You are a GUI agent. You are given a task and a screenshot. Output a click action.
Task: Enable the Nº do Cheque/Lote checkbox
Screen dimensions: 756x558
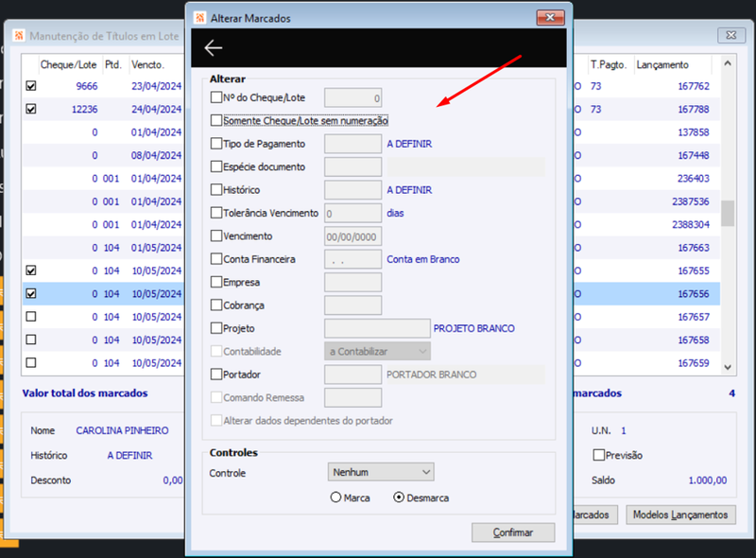pyautogui.click(x=216, y=97)
